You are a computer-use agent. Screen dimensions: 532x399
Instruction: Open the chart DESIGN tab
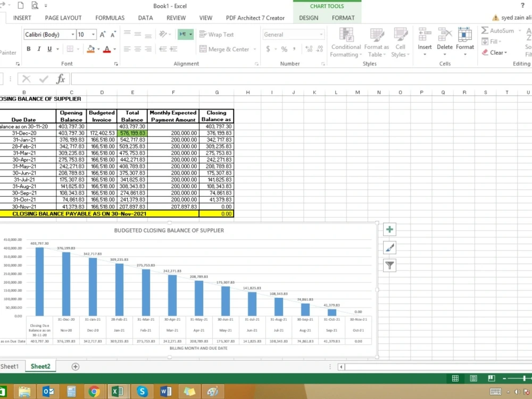[309, 18]
